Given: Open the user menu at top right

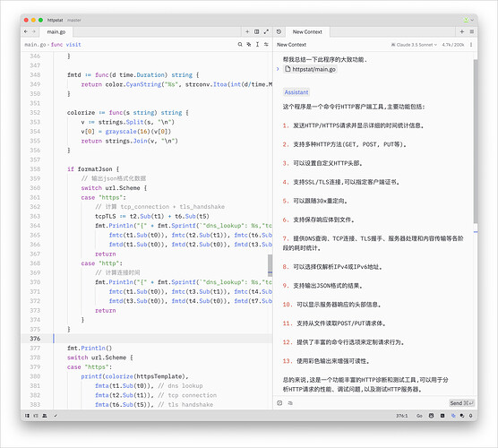Looking at the screenshot, I should point(468,20).
